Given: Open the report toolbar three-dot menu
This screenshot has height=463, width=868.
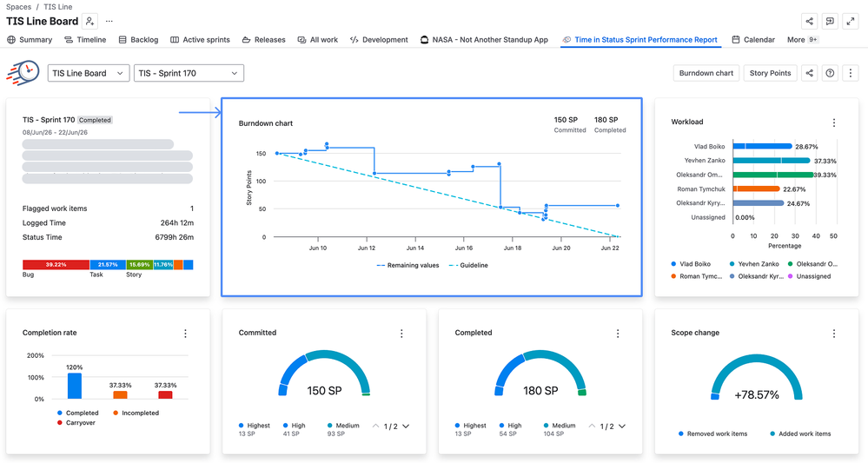Looking at the screenshot, I should click(851, 73).
